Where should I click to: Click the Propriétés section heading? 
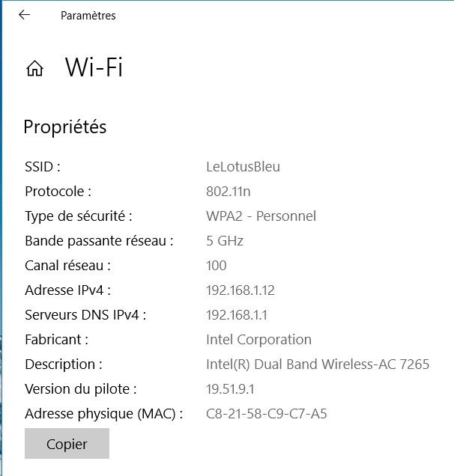[65, 127]
